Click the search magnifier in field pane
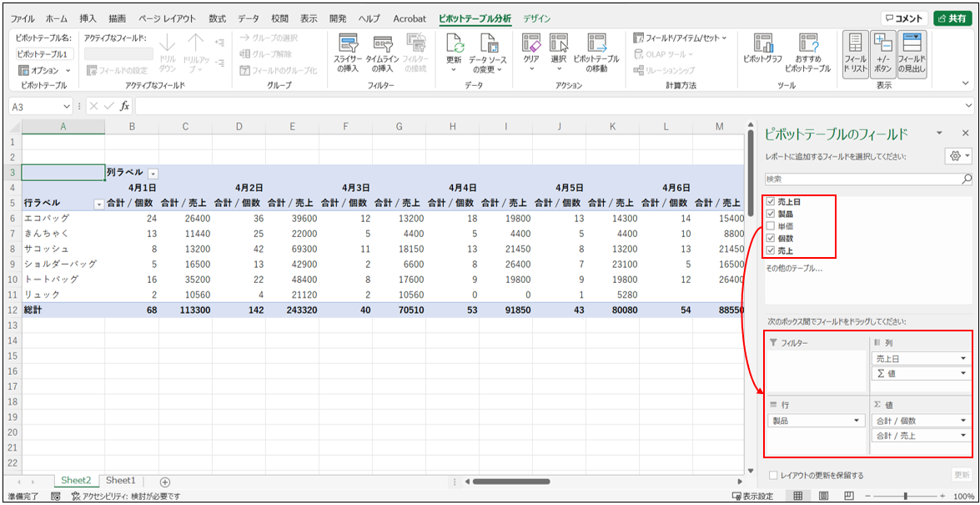The image size is (980, 505). pyautogui.click(x=967, y=179)
